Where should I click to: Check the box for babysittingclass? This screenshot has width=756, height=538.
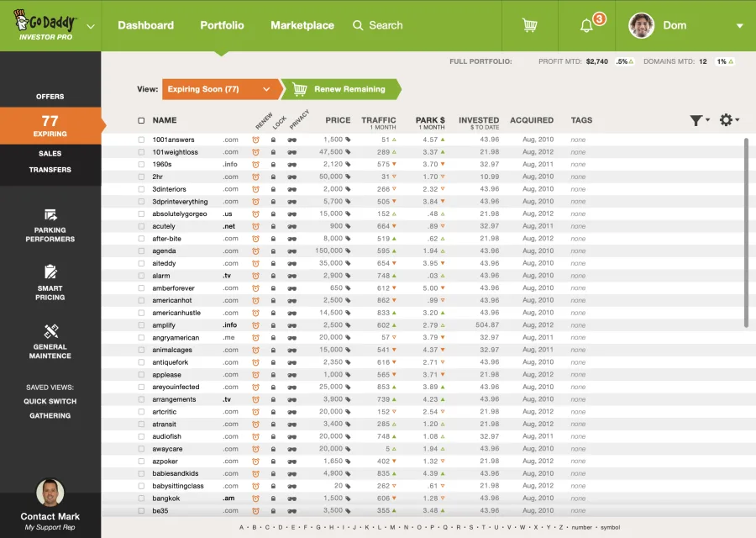141,487
